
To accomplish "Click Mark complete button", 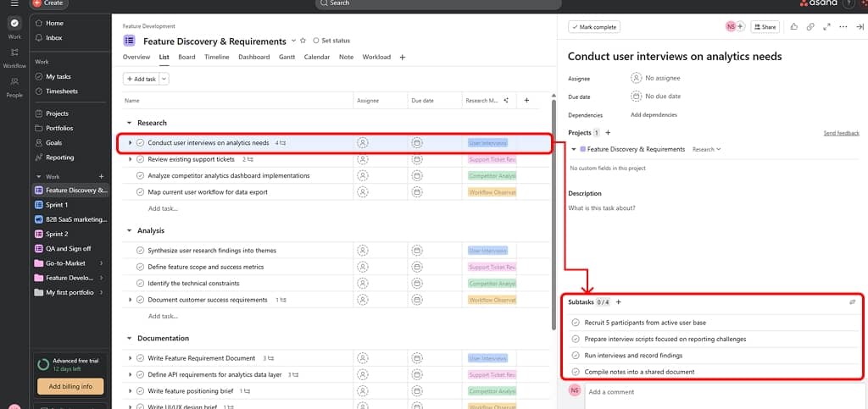I will tap(594, 26).
